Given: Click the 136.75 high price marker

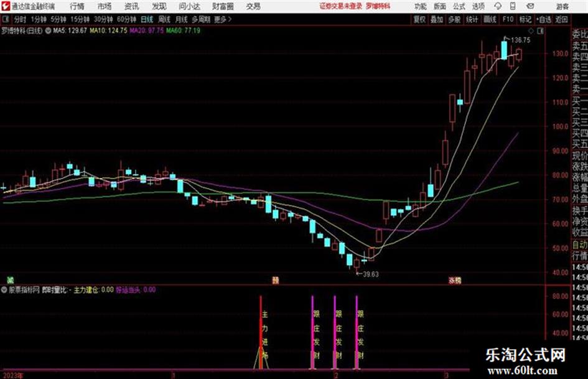Looking at the screenshot, I should coord(521,40).
